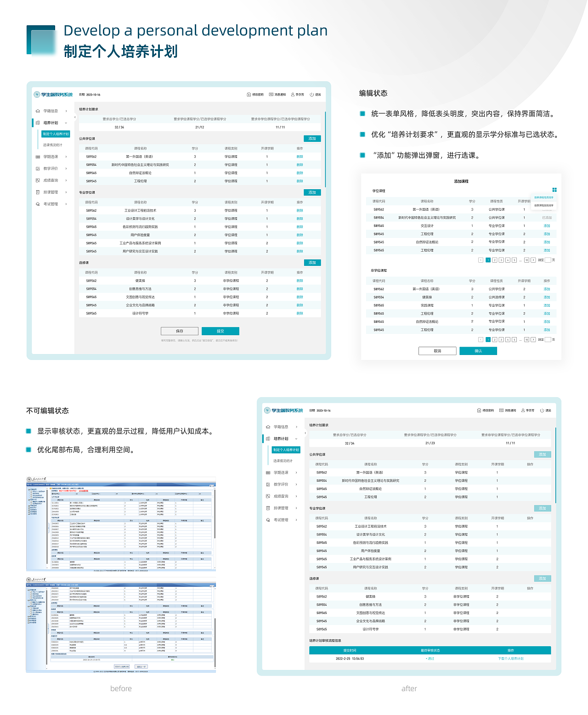Click the 退出 power icon in the after screen
Screen dimensions: 588x715
coord(542,411)
